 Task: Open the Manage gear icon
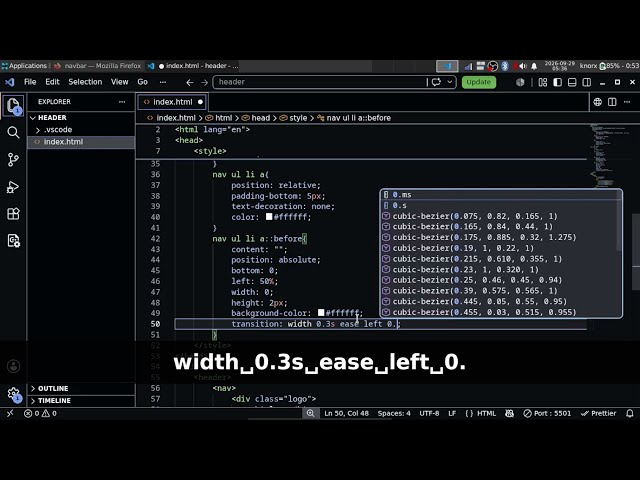13,394
